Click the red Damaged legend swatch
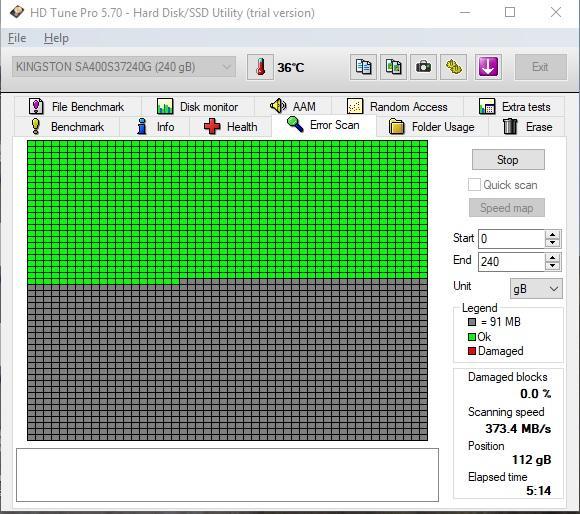The height and width of the screenshot is (514, 580). (472, 351)
